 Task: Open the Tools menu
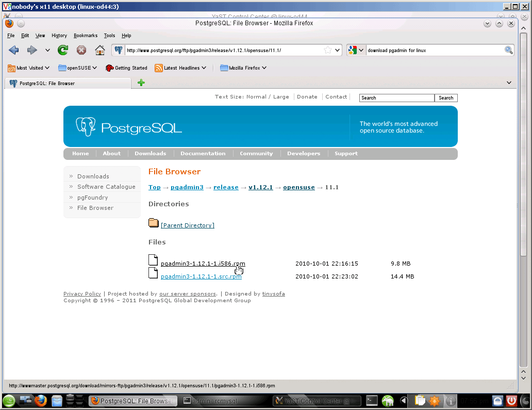(109, 35)
